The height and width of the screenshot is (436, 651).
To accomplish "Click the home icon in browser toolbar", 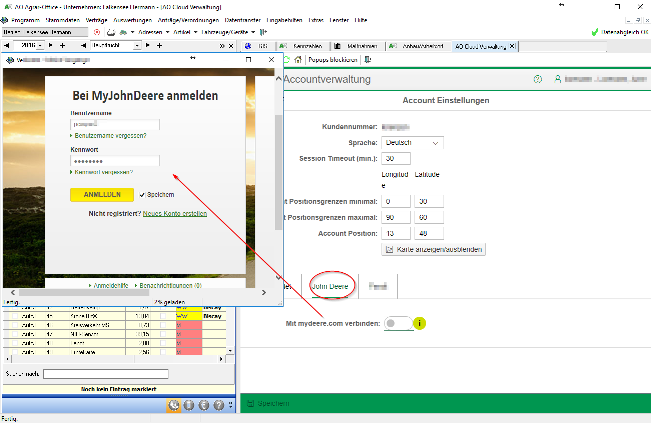I will click(x=297, y=60).
